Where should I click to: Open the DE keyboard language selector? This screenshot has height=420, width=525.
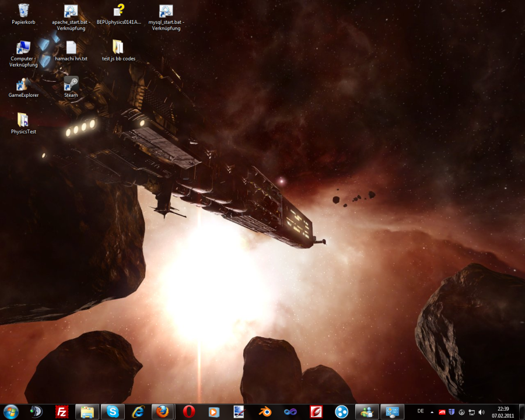(421, 411)
